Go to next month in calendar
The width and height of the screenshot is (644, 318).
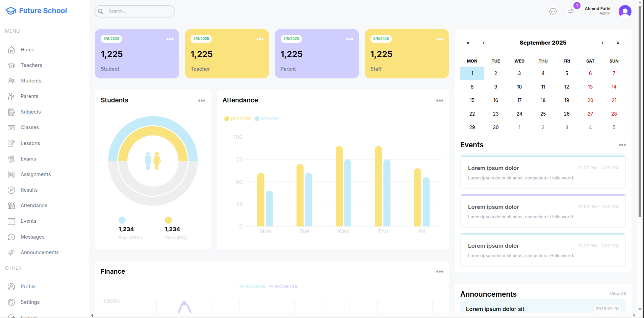point(602,43)
